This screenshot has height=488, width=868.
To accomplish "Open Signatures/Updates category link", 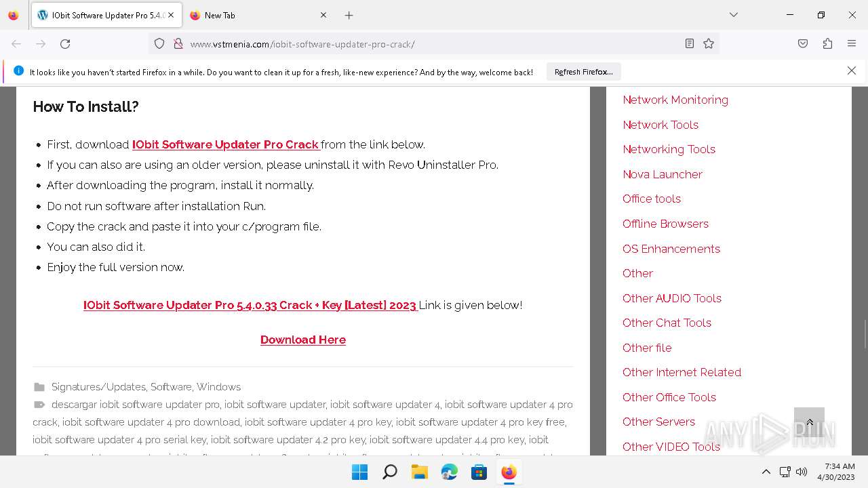I will point(98,387).
